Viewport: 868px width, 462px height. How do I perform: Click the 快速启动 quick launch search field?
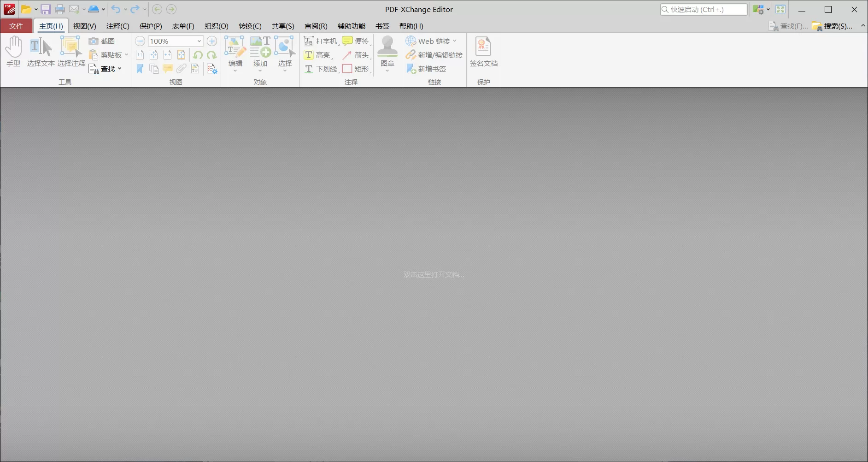(x=704, y=9)
